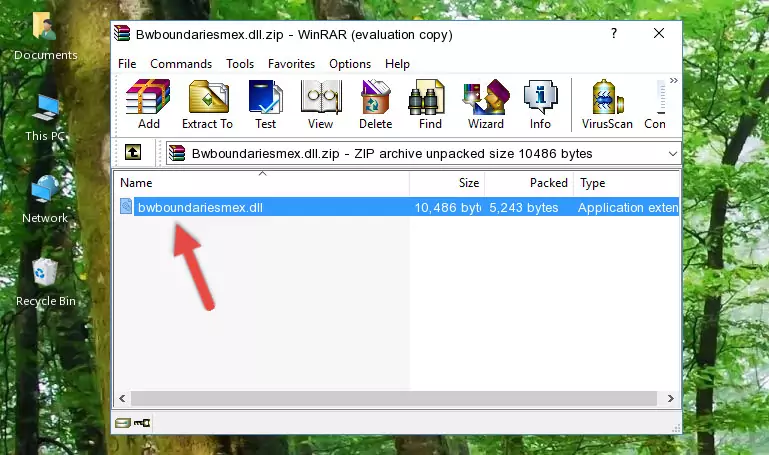Open the Help menu
This screenshot has width=769, height=455.
click(397, 64)
